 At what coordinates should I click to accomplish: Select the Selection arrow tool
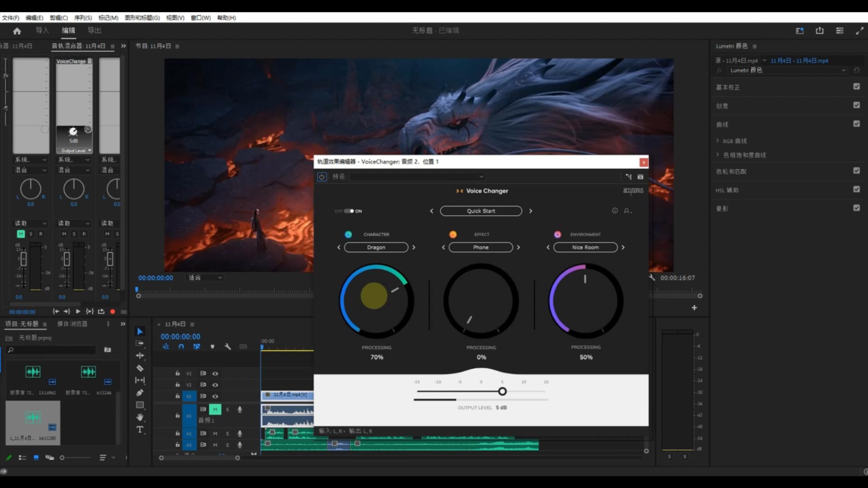140,332
